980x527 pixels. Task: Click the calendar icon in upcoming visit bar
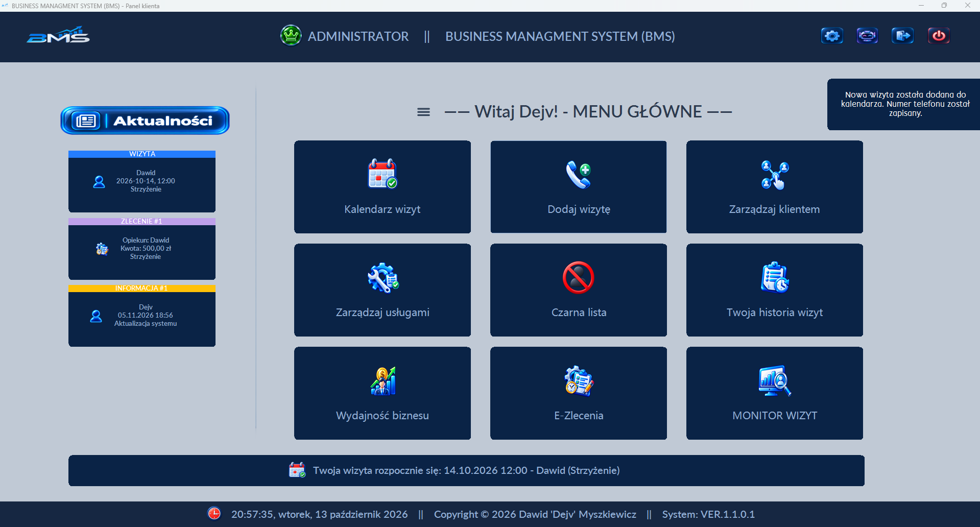point(297,470)
